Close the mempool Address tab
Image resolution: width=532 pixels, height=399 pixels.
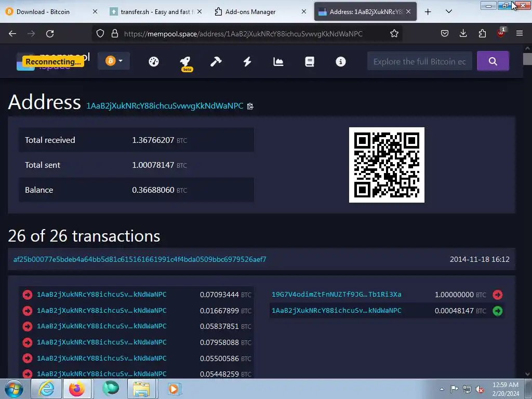pos(408,11)
